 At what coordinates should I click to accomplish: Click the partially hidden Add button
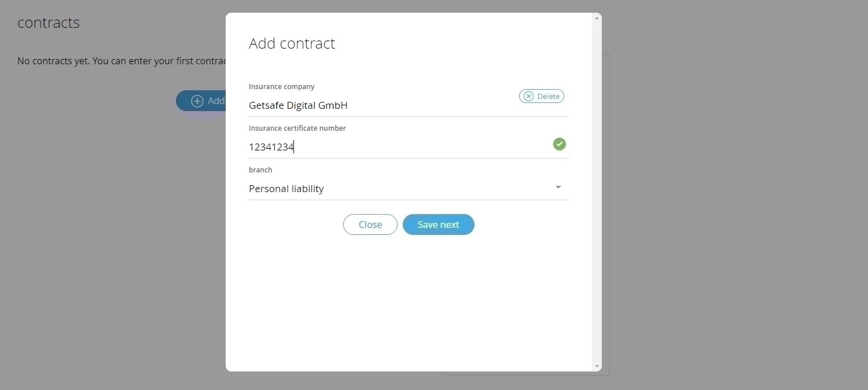coord(201,101)
